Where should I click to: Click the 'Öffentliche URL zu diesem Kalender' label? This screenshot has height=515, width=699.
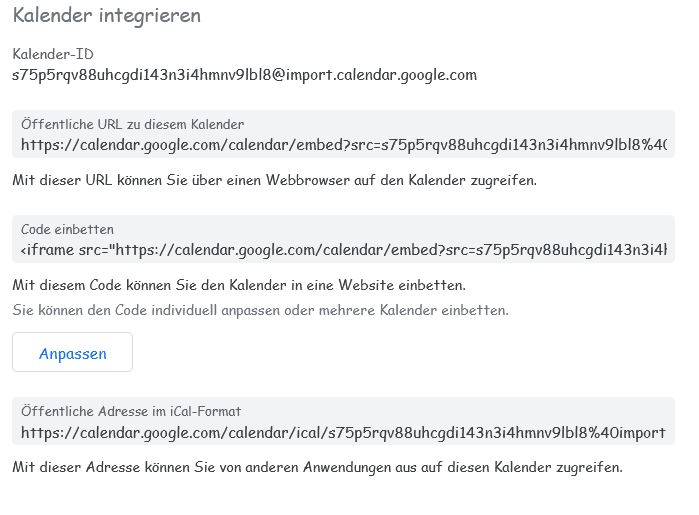pyautogui.click(x=132, y=125)
